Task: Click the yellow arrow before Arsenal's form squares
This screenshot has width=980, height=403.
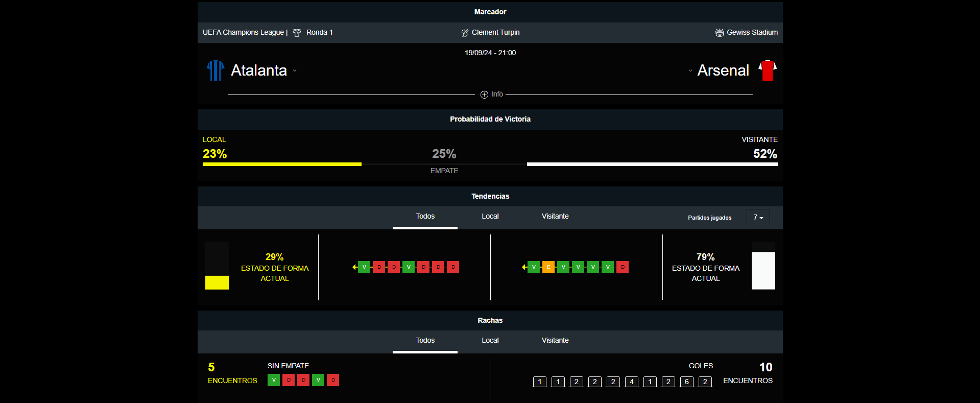Action: click(x=524, y=267)
